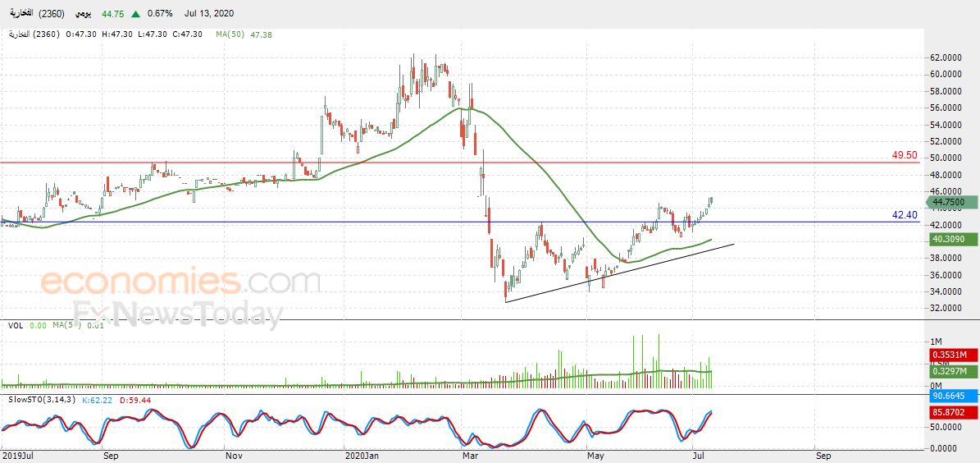Select the VOL indicator label
The height and width of the screenshot is (463, 980).
point(16,325)
